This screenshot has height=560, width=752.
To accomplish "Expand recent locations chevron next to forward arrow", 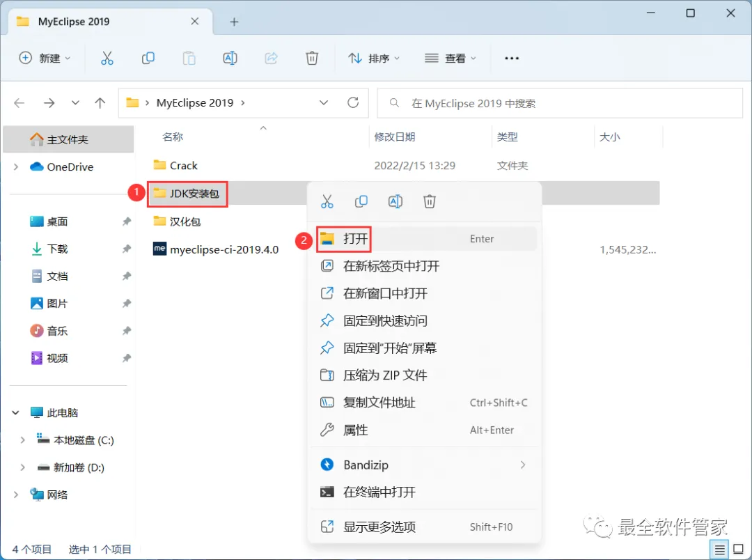I will pyautogui.click(x=75, y=102).
